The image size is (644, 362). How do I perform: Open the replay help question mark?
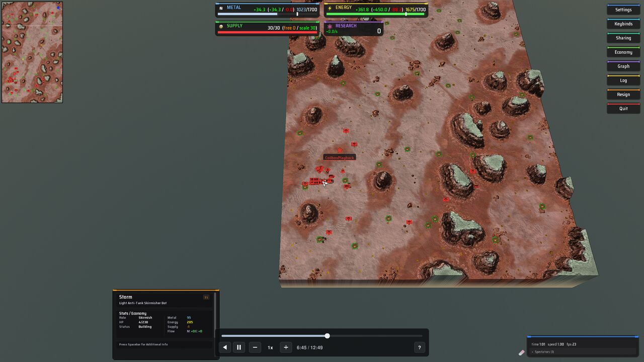[420, 347]
